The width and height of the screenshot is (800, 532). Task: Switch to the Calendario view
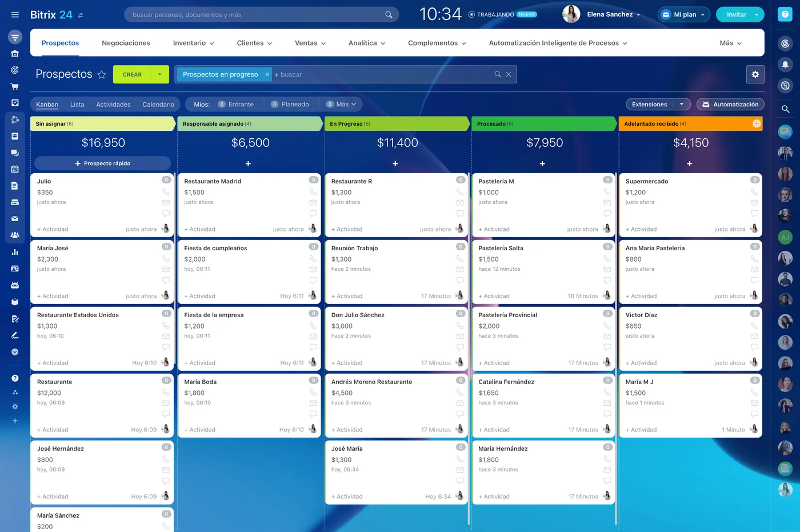158,105
